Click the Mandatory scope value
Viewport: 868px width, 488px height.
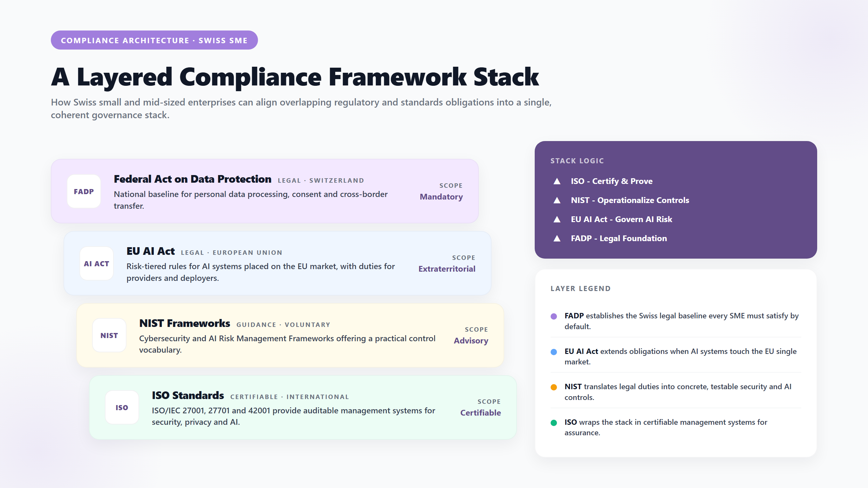click(441, 197)
